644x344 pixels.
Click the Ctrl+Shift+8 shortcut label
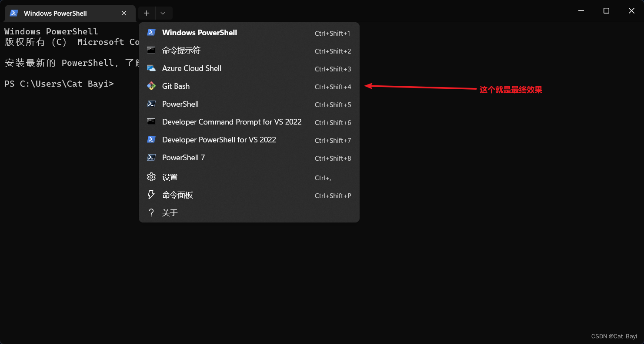click(x=333, y=159)
